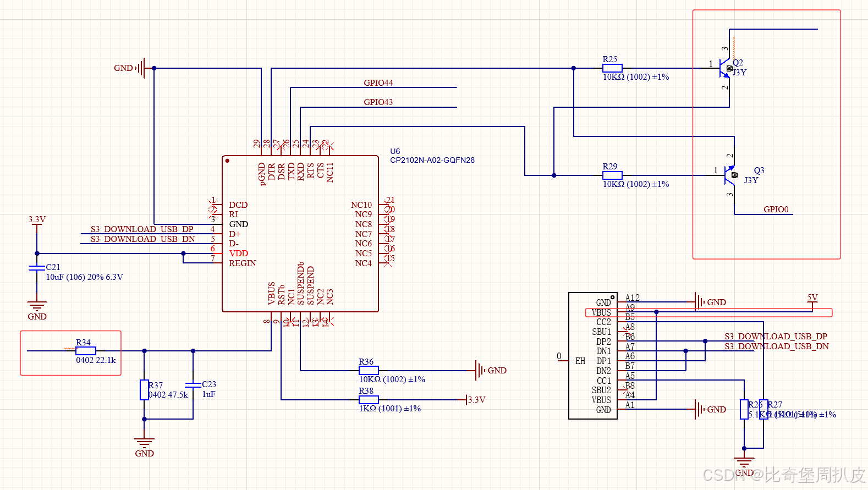
Task: Click the GPIO0 net label
Action: click(x=776, y=210)
